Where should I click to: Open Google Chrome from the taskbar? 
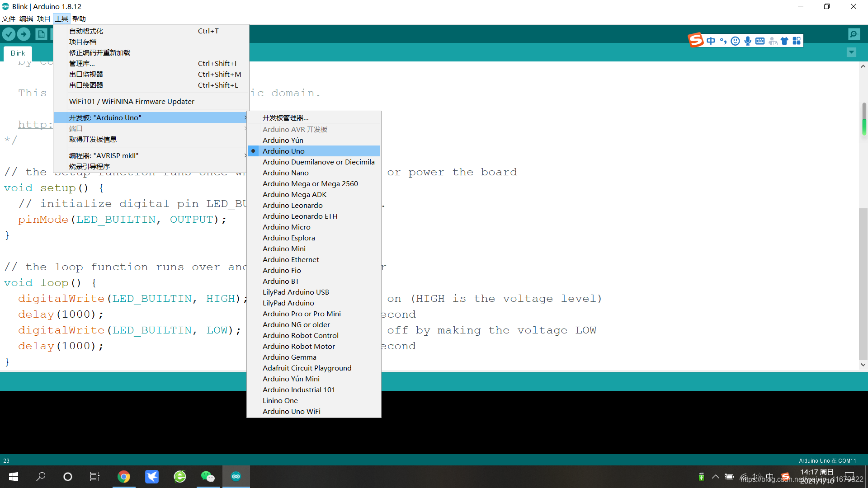[124, 477]
